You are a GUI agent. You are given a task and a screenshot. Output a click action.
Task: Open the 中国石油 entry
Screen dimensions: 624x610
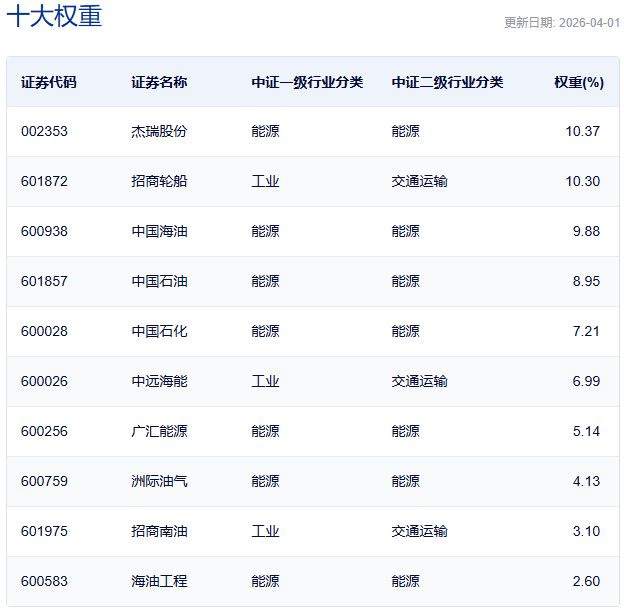click(x=159, y=281)
